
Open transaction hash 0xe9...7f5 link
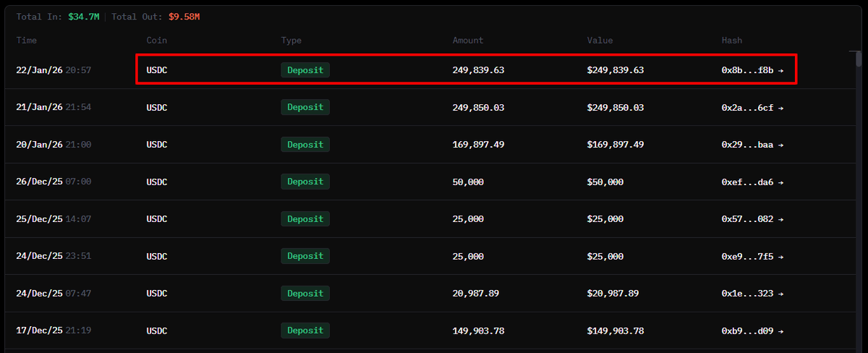[x=752, y=256]
